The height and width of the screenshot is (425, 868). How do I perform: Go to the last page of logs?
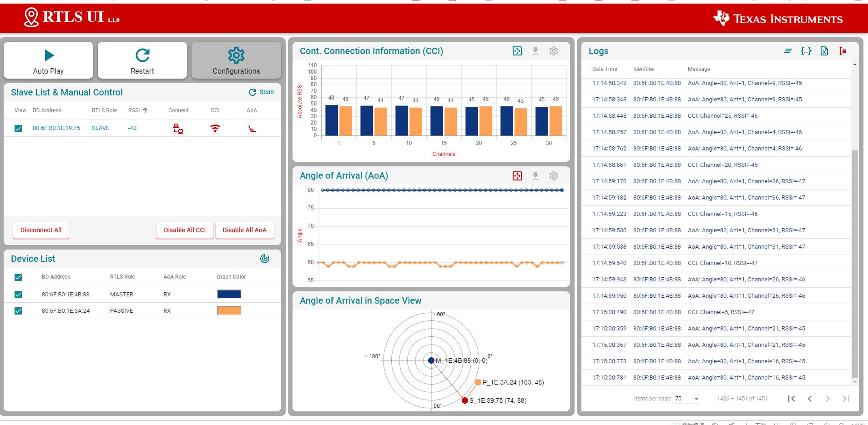tap(846, 399)
